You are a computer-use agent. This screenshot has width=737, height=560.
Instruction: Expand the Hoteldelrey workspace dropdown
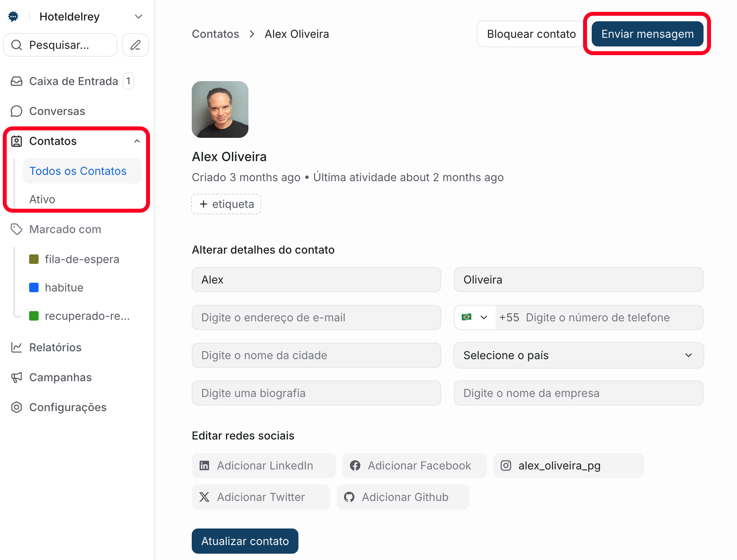(138, 16)
